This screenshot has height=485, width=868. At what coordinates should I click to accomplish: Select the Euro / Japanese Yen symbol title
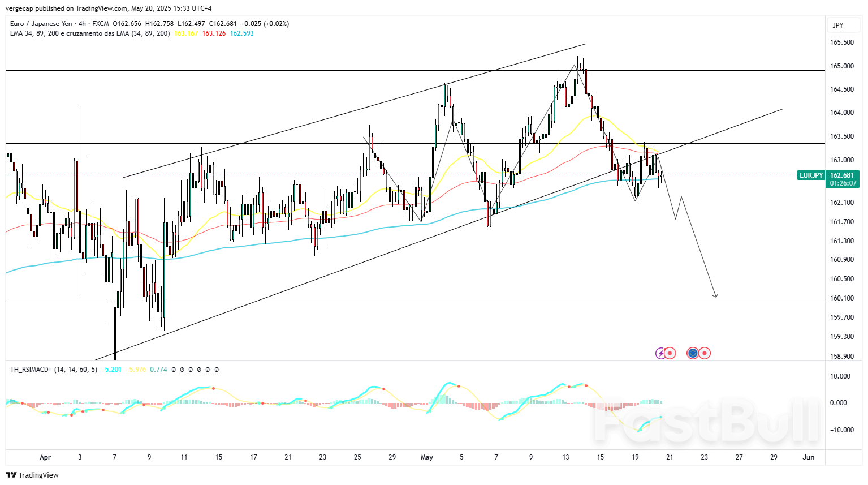40,24
